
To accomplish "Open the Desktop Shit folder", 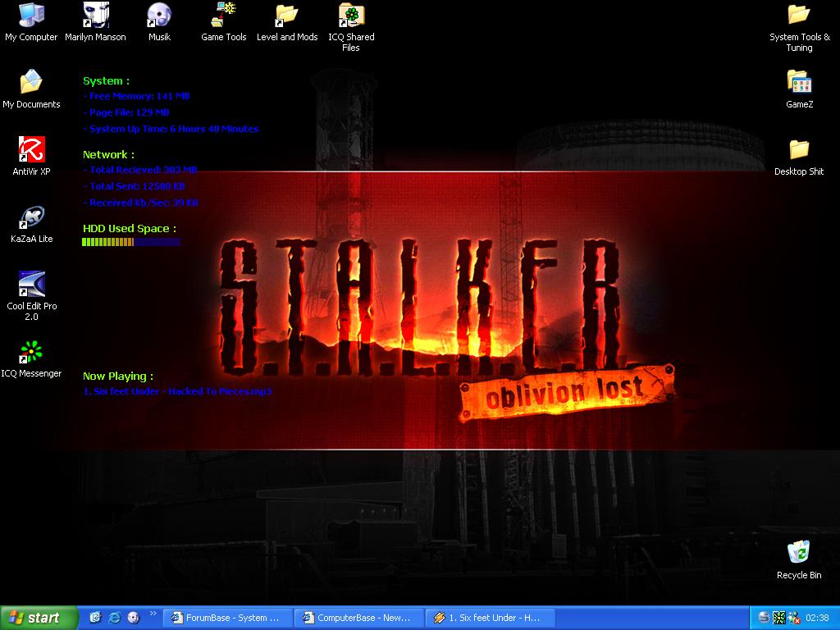I will tap(799, 157).
